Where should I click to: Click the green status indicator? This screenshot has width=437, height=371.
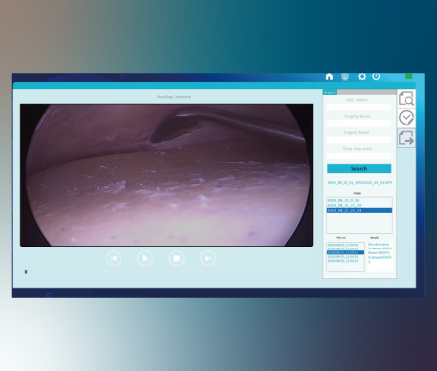tap(408, 76)
